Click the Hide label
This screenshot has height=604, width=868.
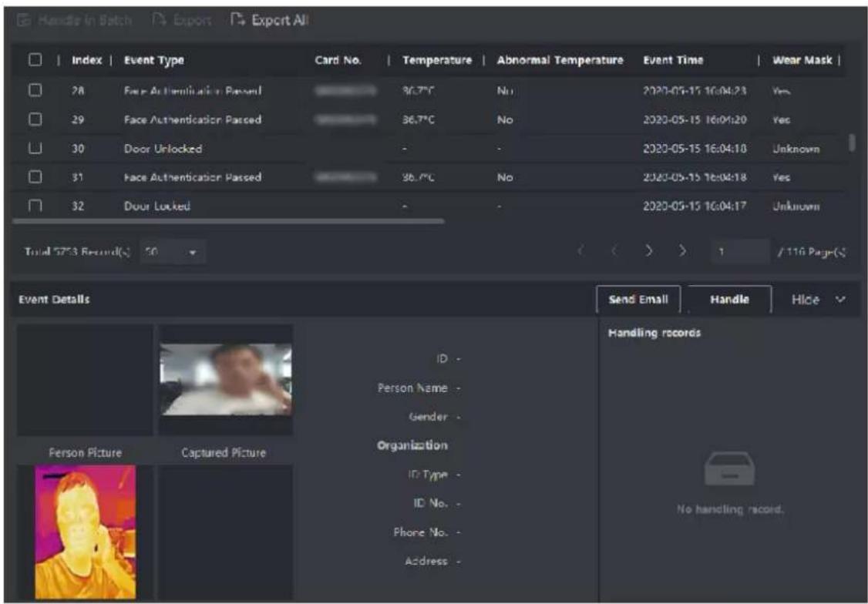click(805, 299)
